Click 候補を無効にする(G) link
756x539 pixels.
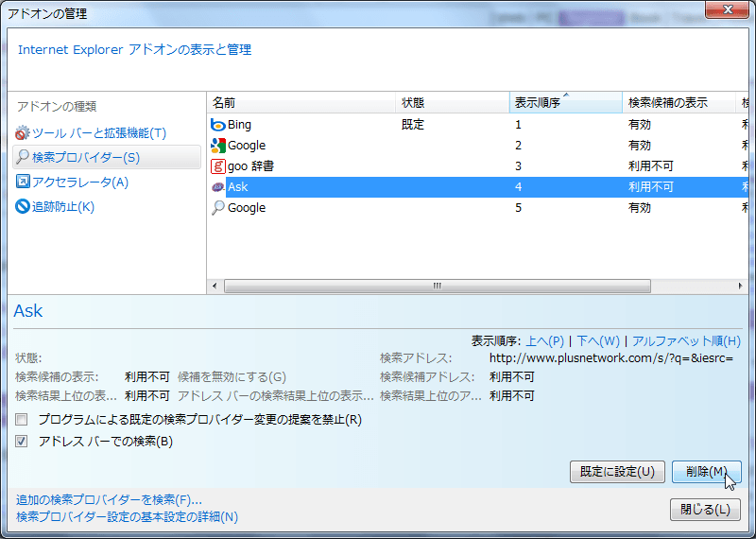[232, 377]
